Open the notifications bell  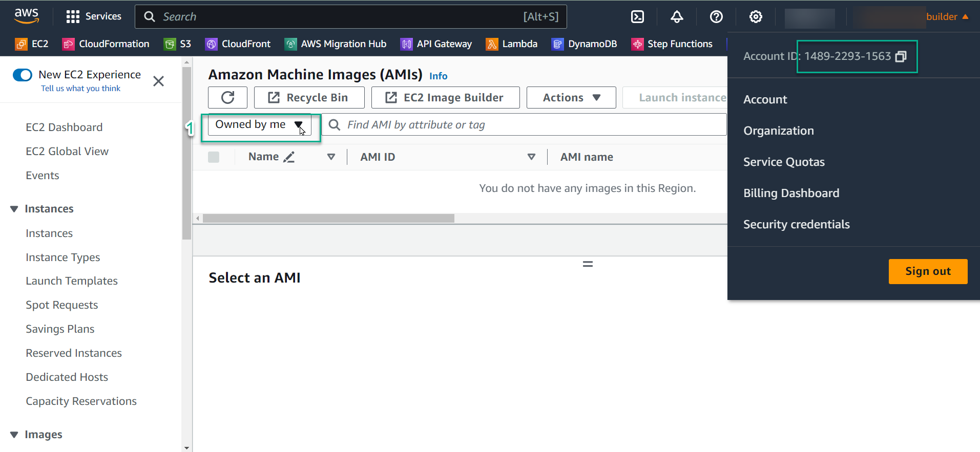677,17
